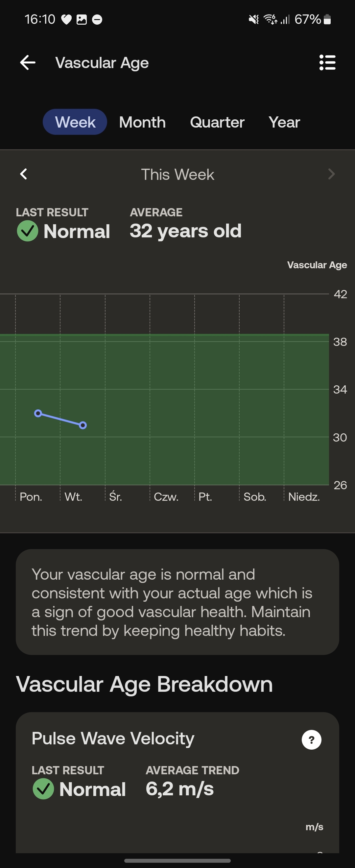Select Tuesday data point on chart

[83, 425]
